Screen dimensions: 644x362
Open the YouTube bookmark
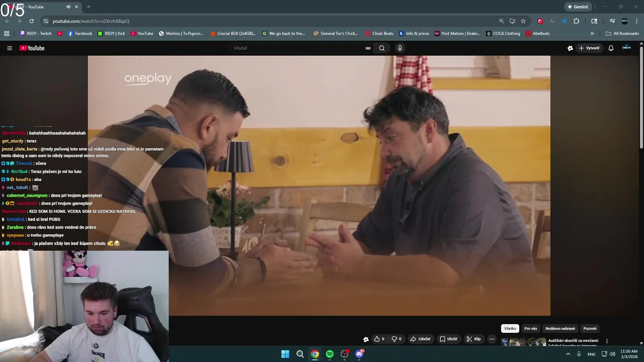pyautogui.click(x=142, y=34)
